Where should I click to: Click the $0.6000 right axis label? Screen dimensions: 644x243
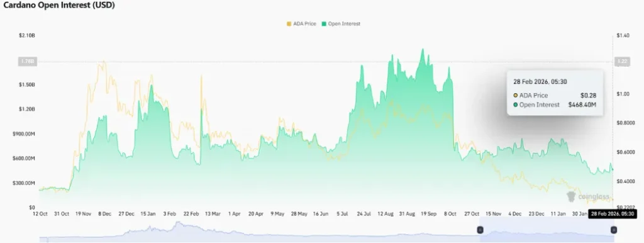click(x=626, y=152)
